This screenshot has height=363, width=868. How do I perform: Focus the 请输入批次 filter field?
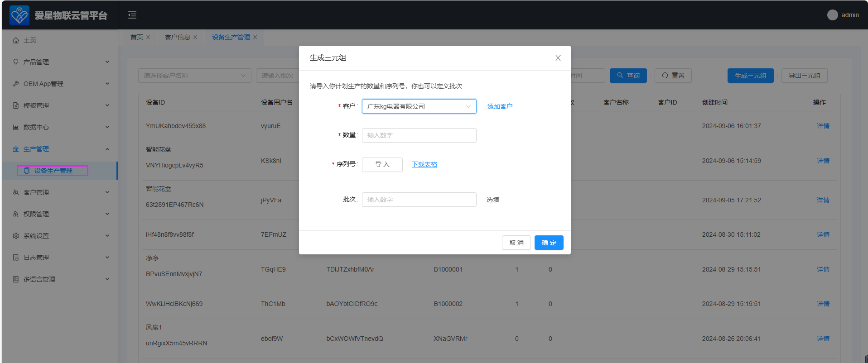point(278,76)
